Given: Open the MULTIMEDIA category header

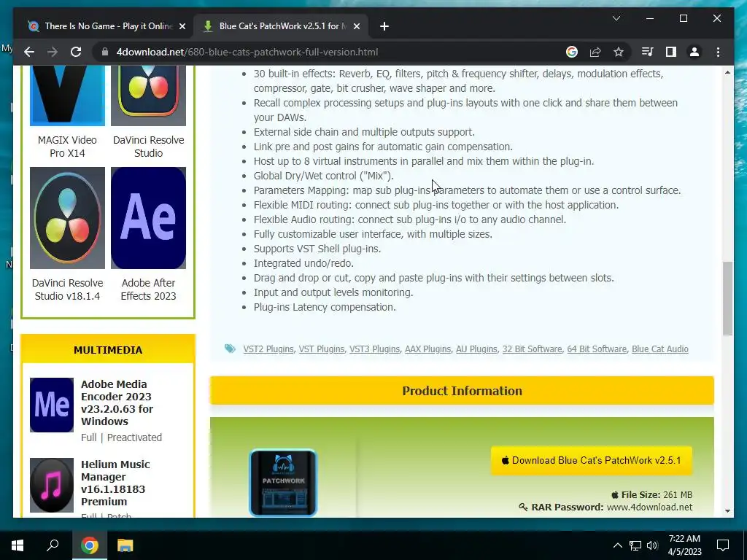Looking at the screenshot, I should pyautogui.click(x=108, y=350).
